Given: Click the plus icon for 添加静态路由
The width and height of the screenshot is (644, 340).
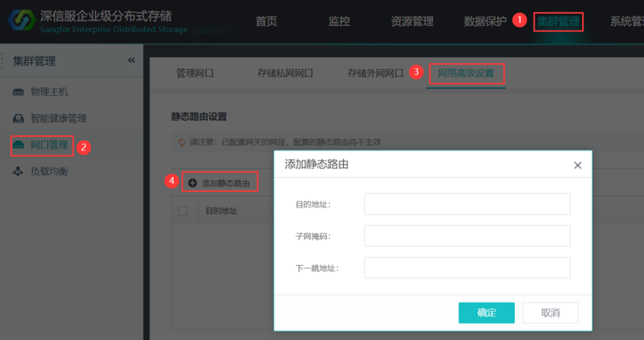Looking at the screenshot, I should [x=192, y=183].
